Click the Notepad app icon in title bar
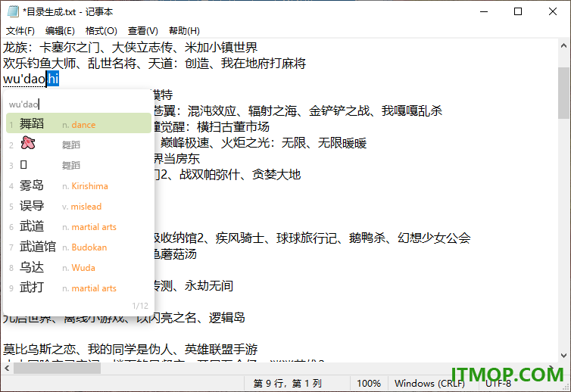The height and width of the screenshot is (392, 571). pyautogui.click(x=13, y=11)
